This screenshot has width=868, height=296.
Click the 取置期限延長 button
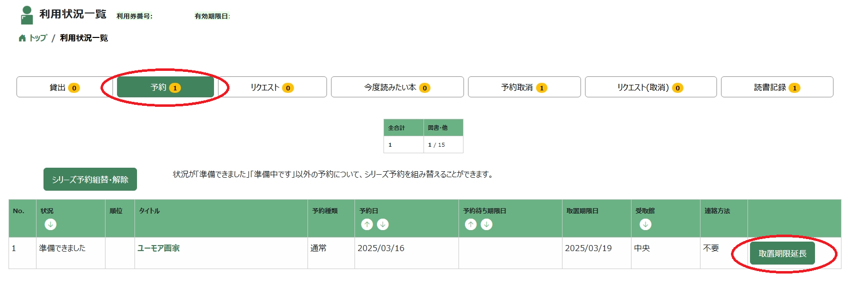782,254
